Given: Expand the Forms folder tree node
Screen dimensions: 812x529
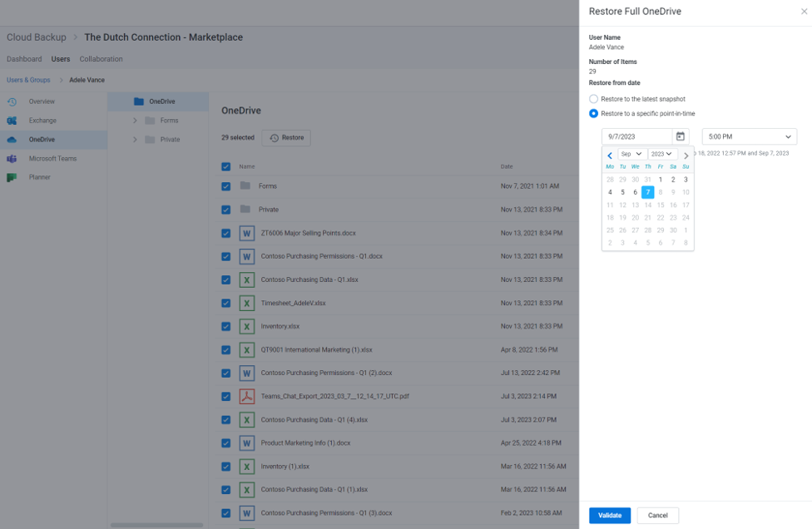Looking at the screenshot, I should click(135, 121).
